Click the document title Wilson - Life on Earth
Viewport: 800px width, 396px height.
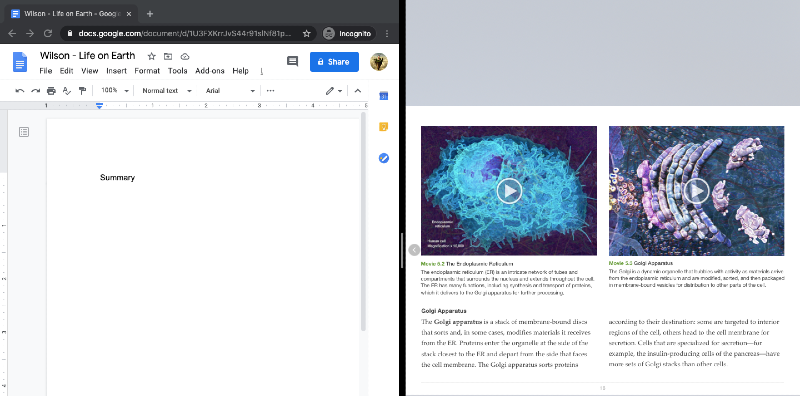87,56
